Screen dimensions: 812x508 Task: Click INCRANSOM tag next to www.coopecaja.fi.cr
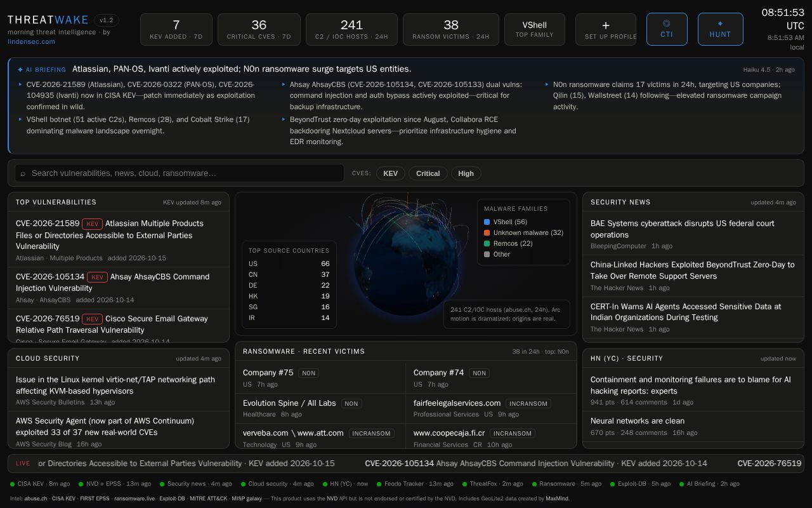[512, 434]
